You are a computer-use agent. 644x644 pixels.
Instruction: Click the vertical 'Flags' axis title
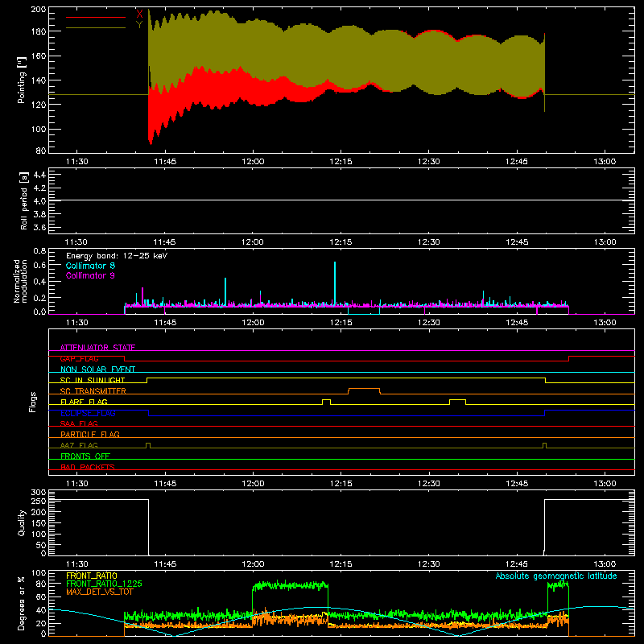pos(33,402)
